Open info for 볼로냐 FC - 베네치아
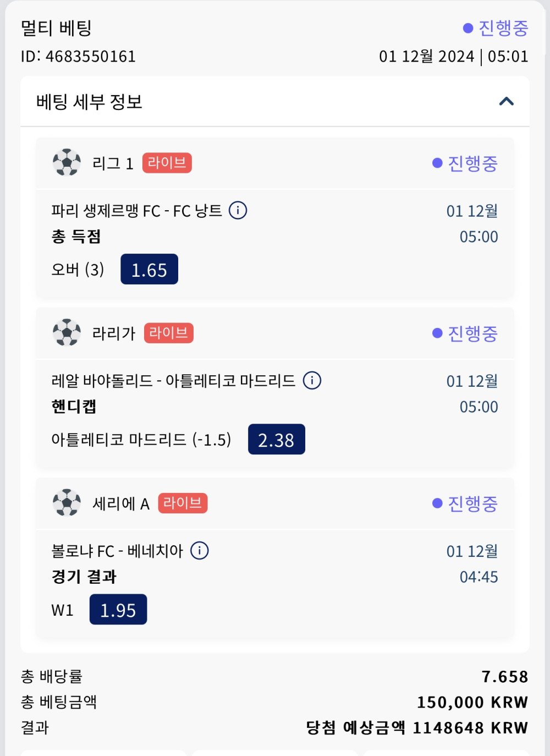Viewport: 550px width, 756px height. (x=199, y=550)
